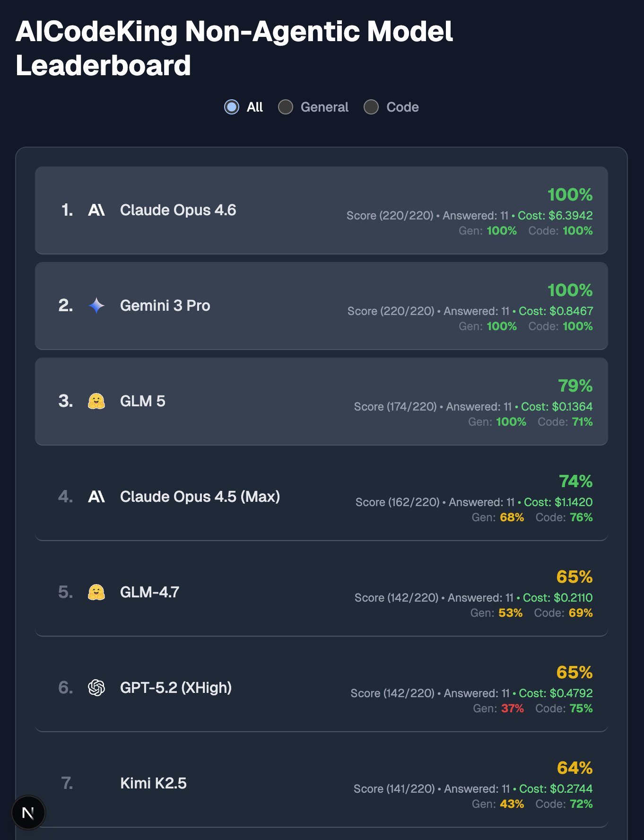The width and height of the screenshot is (644, 840).
Task: Click the 100% score for Claude Opus 4.6
Action: click(x=570, y=194)
